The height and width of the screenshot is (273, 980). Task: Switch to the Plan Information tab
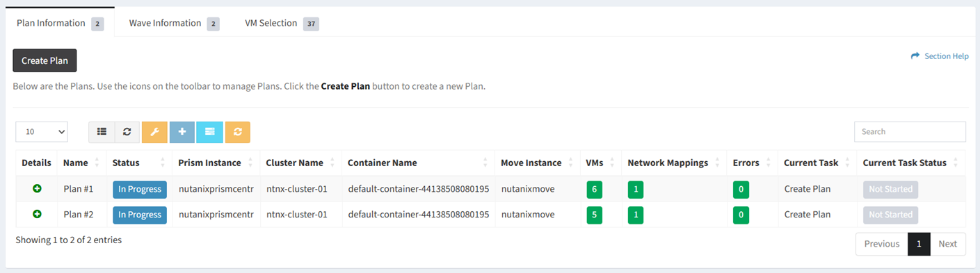point(60,23)
